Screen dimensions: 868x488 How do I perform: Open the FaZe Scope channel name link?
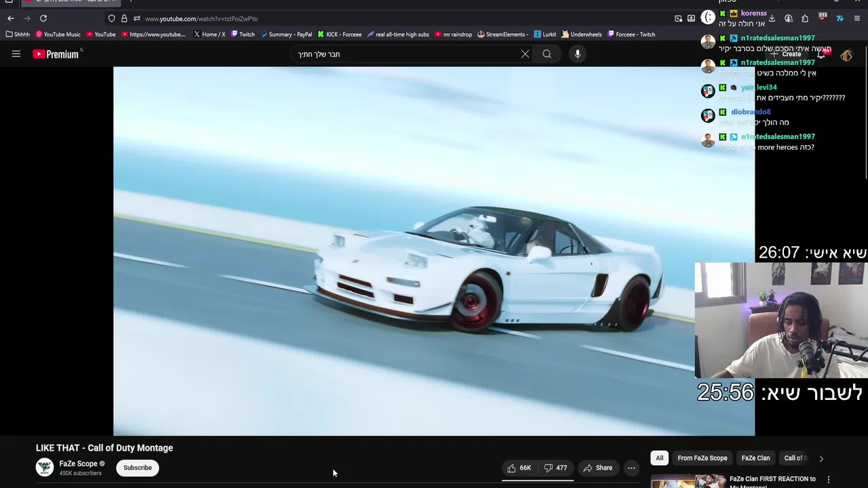tap(78, 464)
